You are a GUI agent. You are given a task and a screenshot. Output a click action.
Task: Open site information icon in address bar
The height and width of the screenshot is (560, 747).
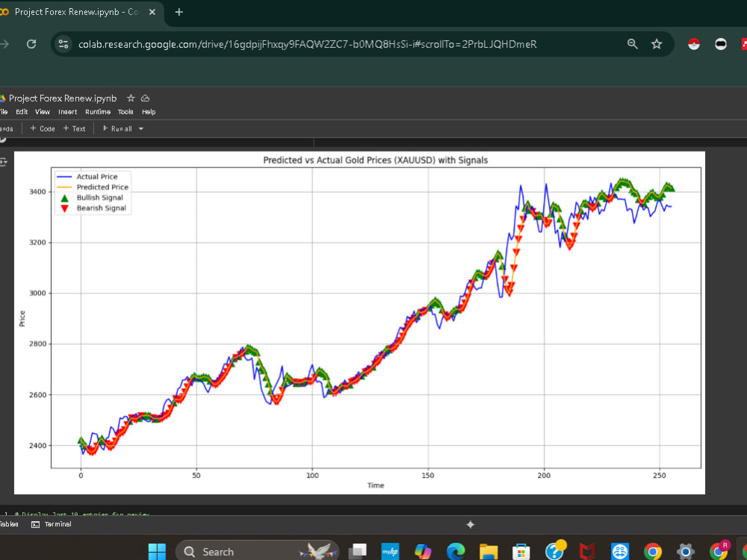click(x=63, y=44)
